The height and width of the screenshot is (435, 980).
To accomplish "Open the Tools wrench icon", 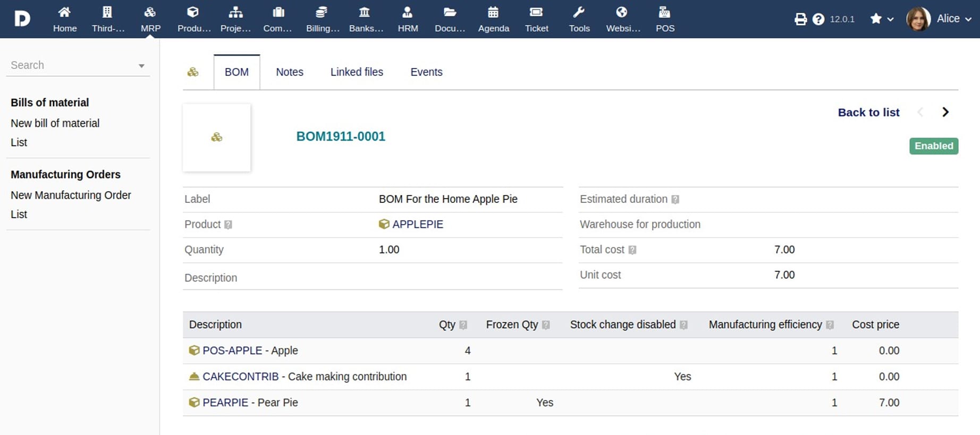I will pos(579,13).
